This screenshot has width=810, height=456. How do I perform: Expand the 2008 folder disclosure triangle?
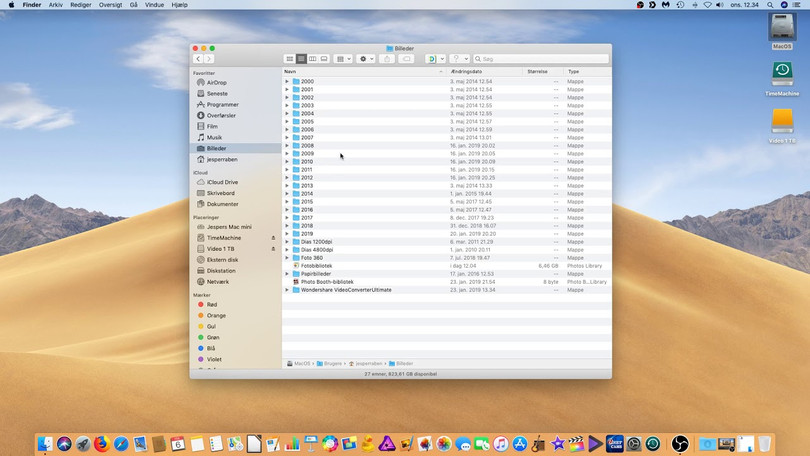point(287,146)
